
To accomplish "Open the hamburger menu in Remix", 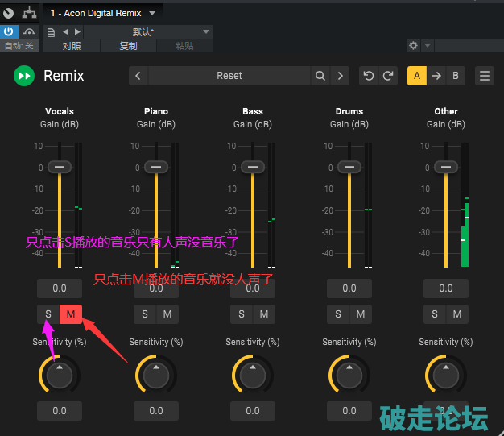I will coord(485,76).
